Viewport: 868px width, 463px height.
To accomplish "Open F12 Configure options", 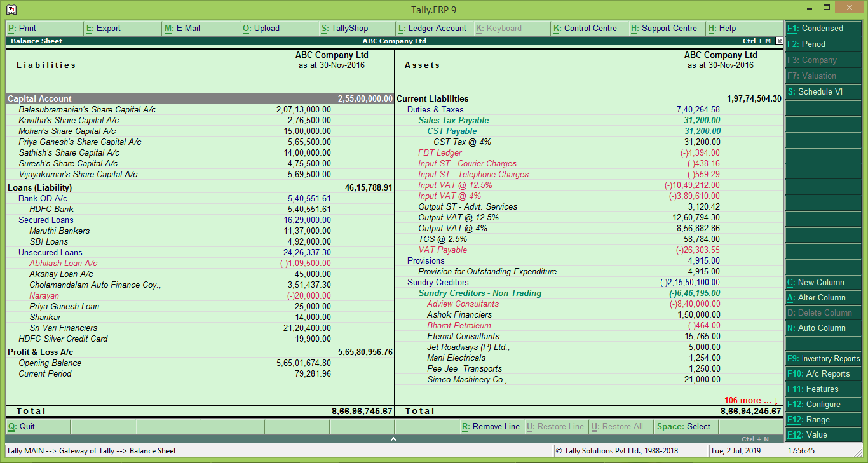I will 823,404.
